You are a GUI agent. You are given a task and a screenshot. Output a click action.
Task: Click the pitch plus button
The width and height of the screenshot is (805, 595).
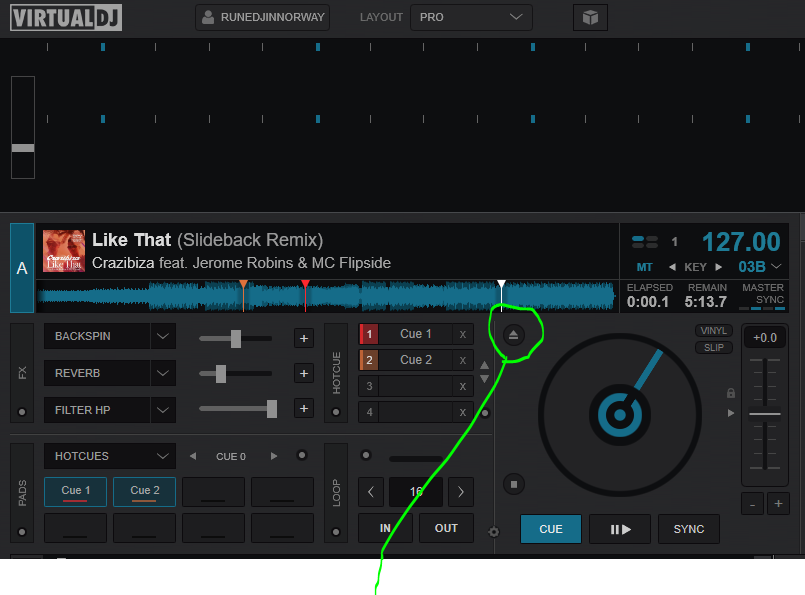point(778,504)
